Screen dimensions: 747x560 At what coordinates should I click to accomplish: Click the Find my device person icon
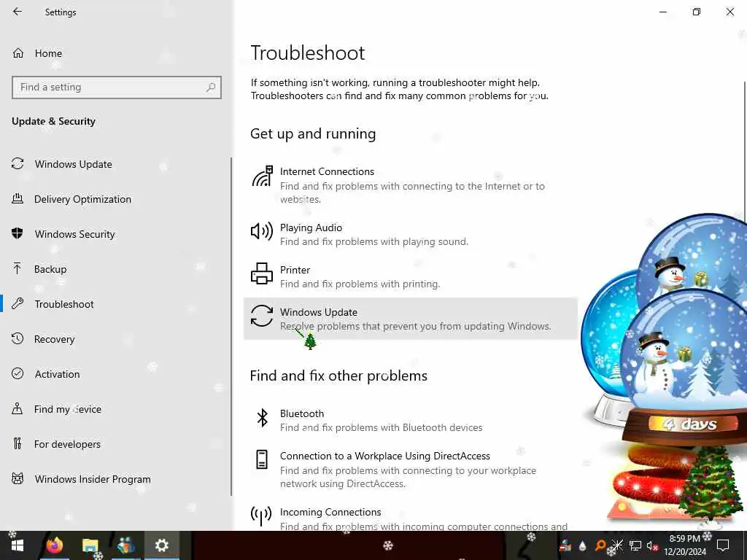pos(18,408)
